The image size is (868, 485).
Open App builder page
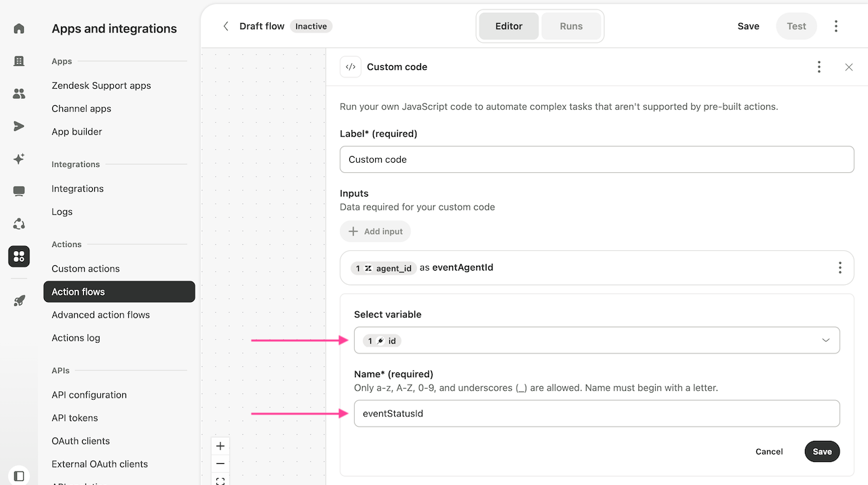[77, 132]
